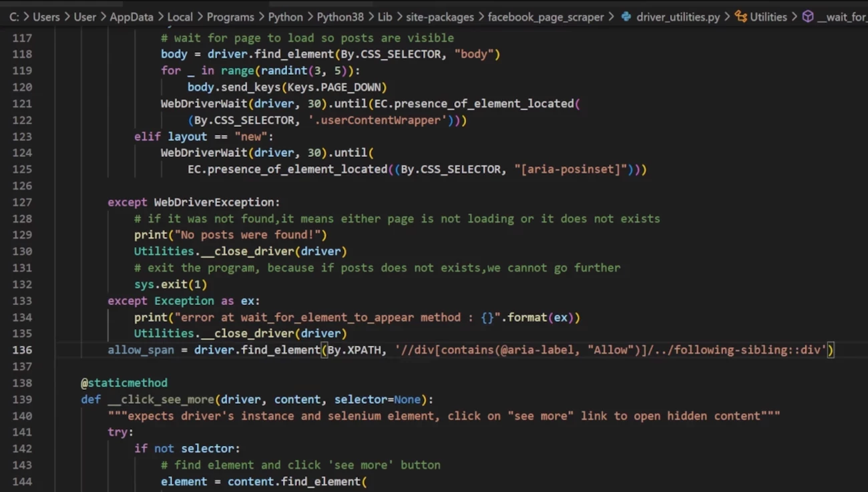Click the docstring "expects driver's instance"
Screen dimensions: 868x492
pyautogui.click(x=444, y=416)
